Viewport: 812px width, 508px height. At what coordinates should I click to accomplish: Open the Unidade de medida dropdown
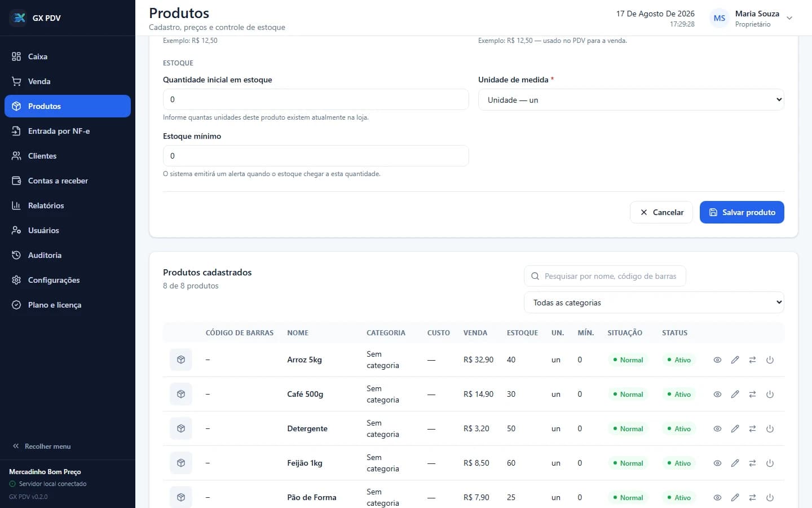tap(631, 100)
